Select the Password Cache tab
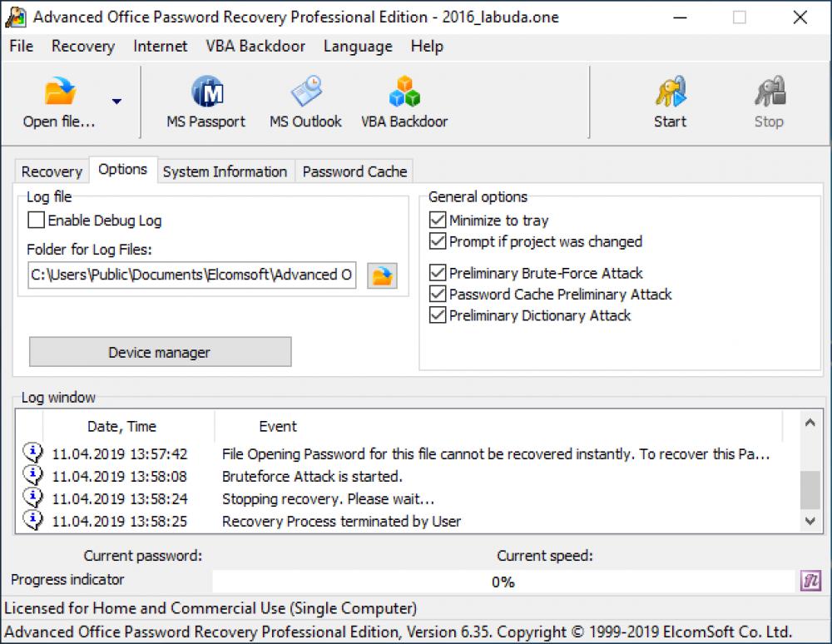832x644 pixels. coord(354,171)
